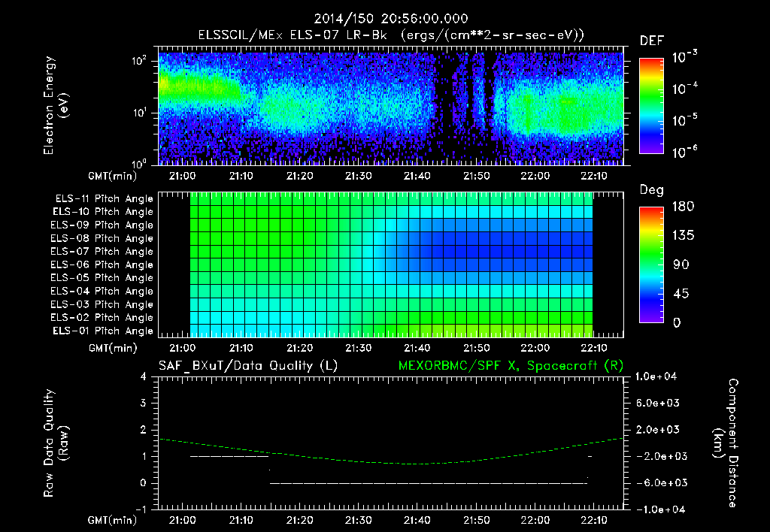Click the 10^-6 value on DEF scale
The height and width of the screenshot is (532, 770).
tap(684, 152)
